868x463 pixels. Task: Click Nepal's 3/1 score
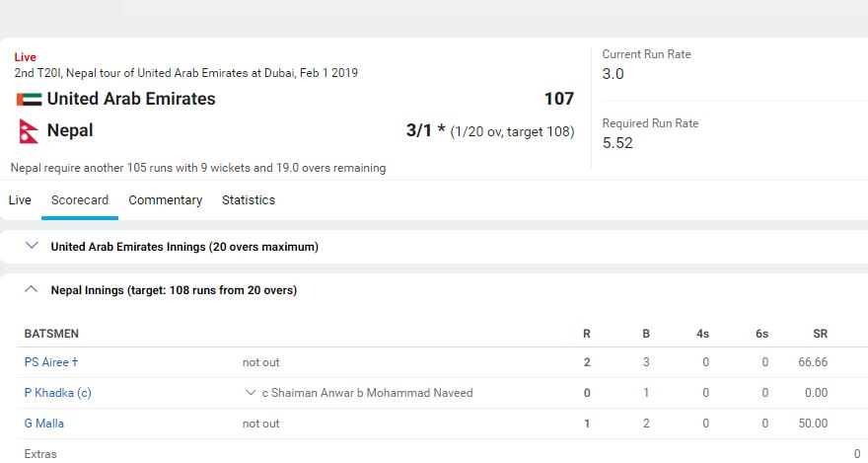[x=419, y=130]
